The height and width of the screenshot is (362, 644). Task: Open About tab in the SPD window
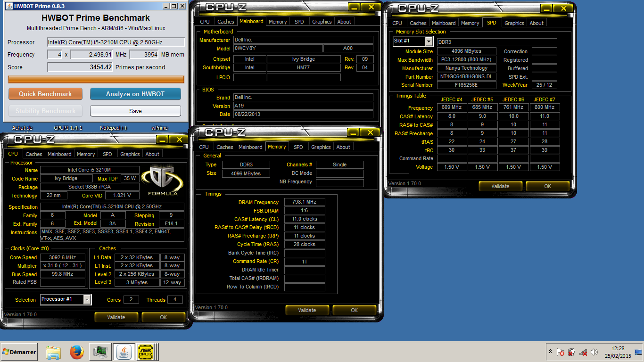click(537, 23)
